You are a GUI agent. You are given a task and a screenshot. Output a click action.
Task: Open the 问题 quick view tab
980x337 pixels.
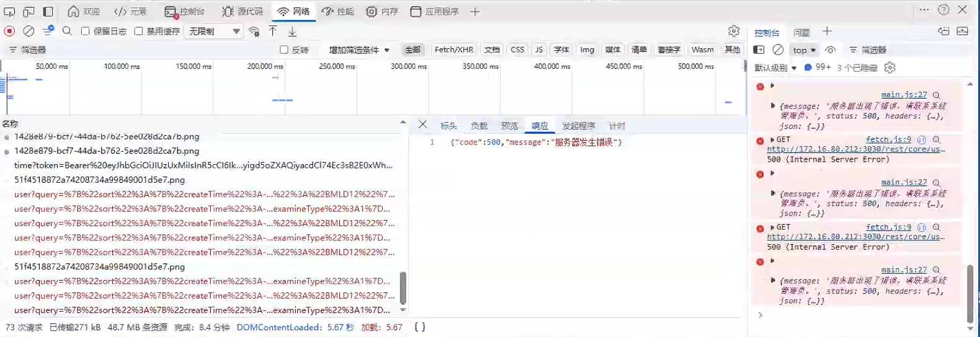pyautogui.click(x=801, y=32)
